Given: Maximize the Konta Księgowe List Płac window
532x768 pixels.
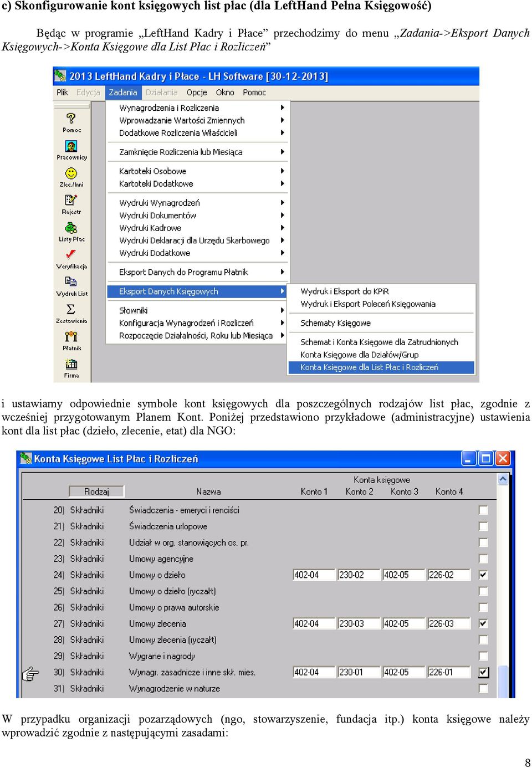Looking at the screenshot, I should (x=486, y=458).
